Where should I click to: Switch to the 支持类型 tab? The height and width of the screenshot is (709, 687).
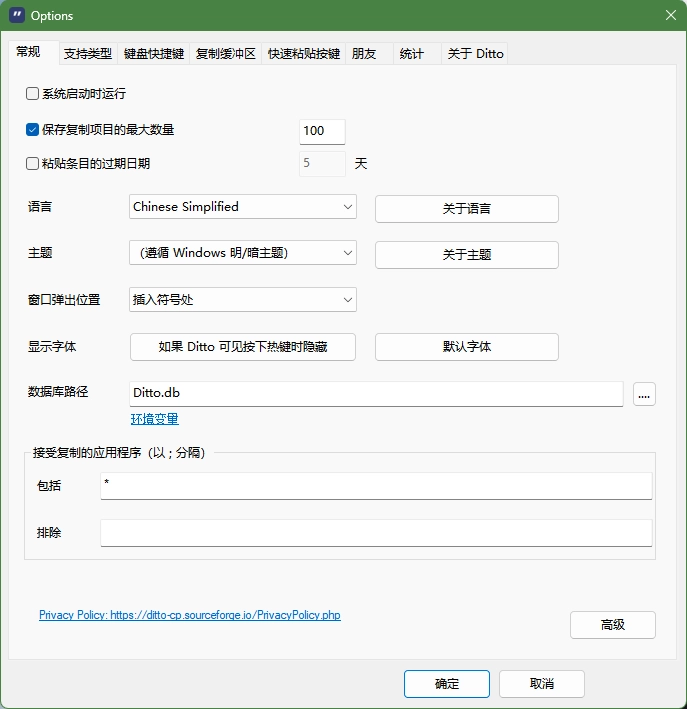88,54
